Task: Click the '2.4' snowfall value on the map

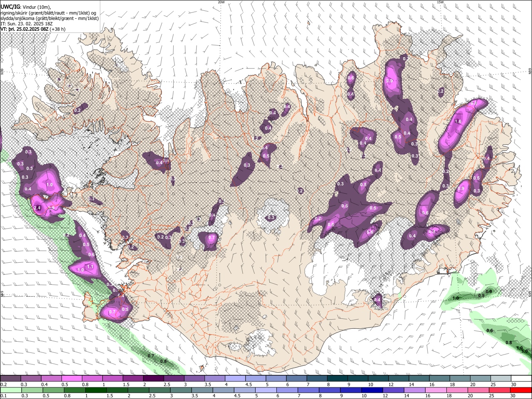Action: pyautogui.click(x=37, y=208)
